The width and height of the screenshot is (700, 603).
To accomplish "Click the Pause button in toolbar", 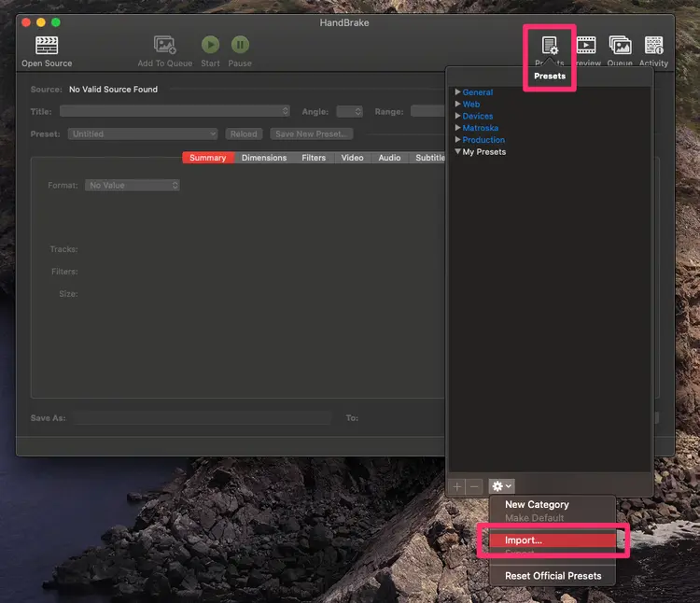I will [240, 45].
